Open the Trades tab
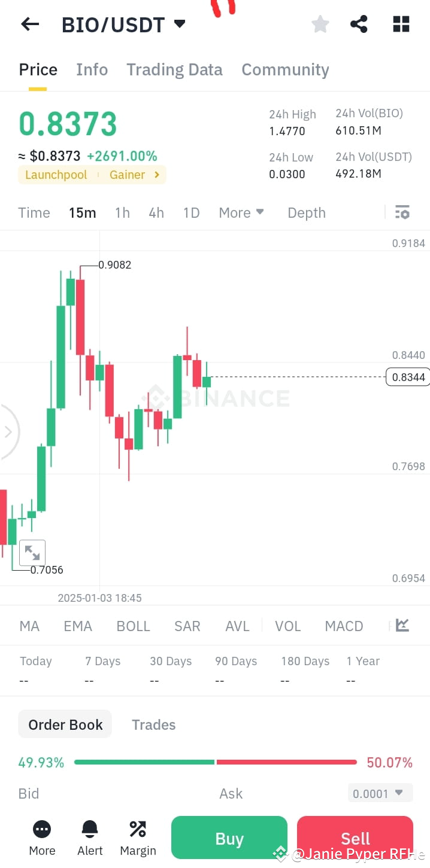 click(153, 724)
